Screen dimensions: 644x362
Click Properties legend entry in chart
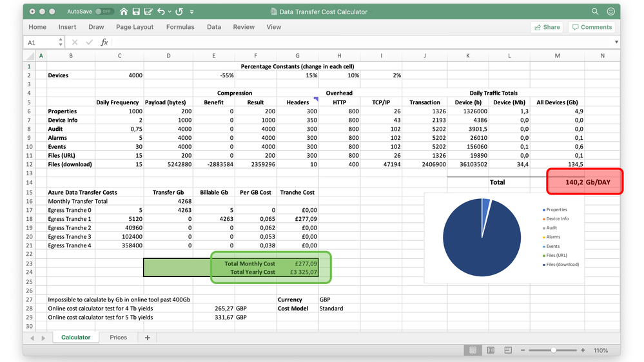click(x=554, y=210)
